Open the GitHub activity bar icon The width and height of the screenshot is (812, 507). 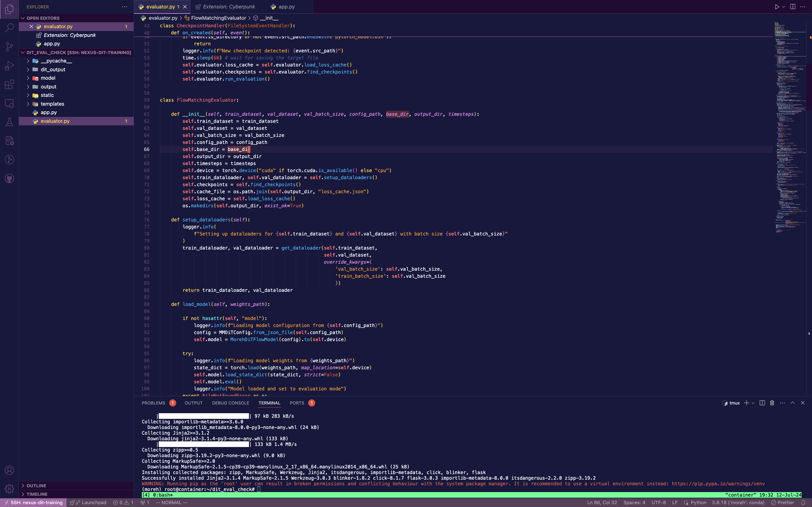point(9,178)
